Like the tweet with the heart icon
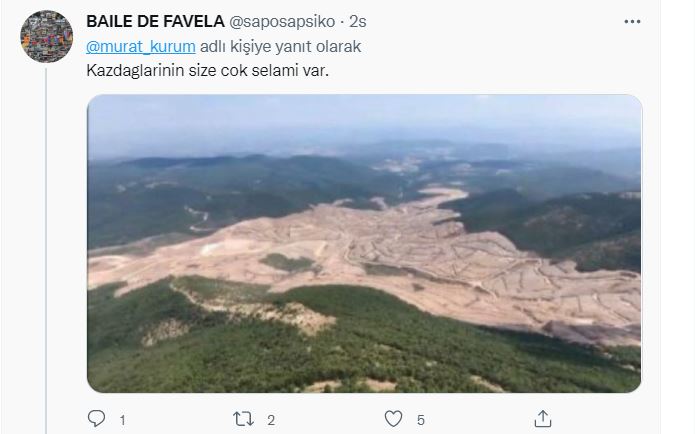 click(393, 419)
